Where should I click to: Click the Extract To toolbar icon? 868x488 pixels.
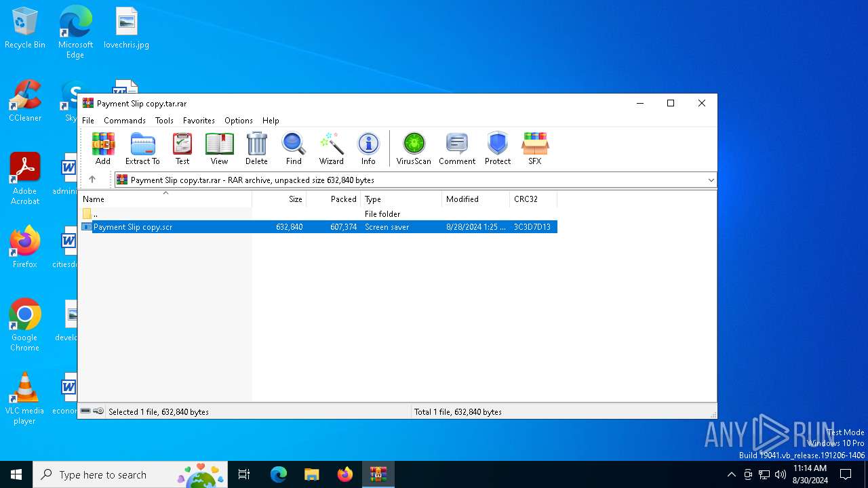(x=142, y=148)
